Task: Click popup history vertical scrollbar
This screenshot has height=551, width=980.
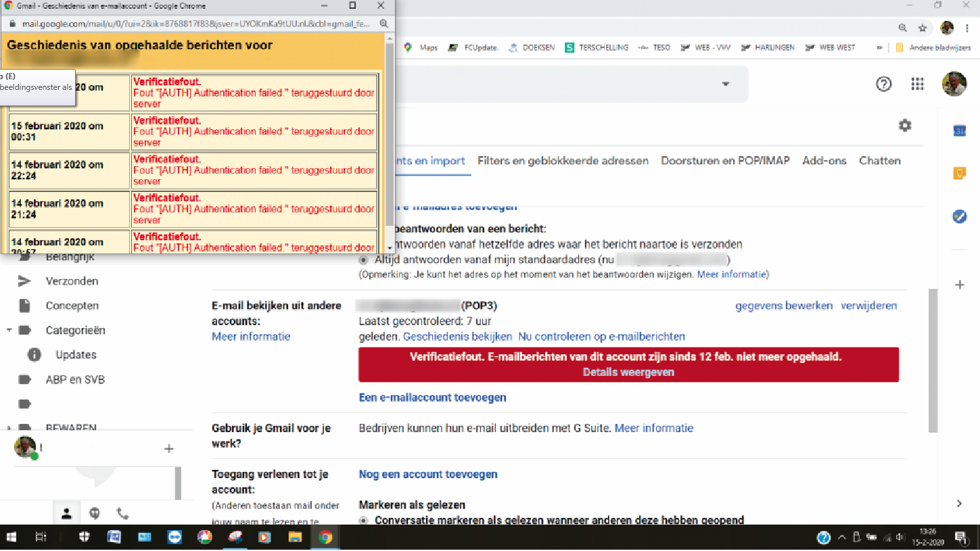Action: click(x=390, y=135)
